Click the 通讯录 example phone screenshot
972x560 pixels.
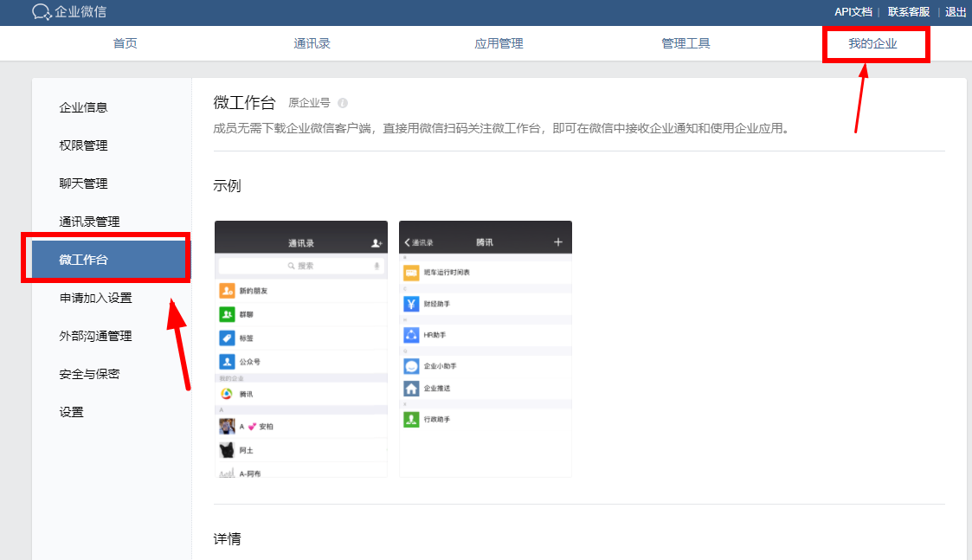301,349
